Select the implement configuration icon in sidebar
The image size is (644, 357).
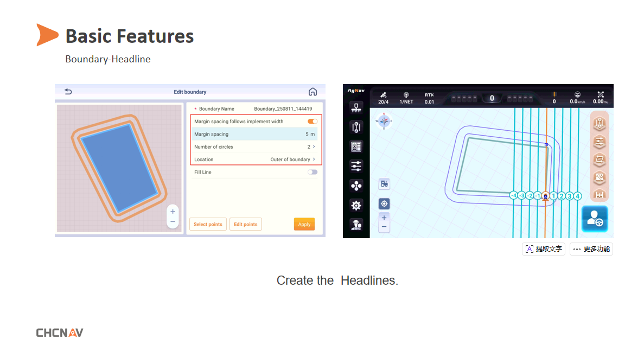tap(356, 107)
